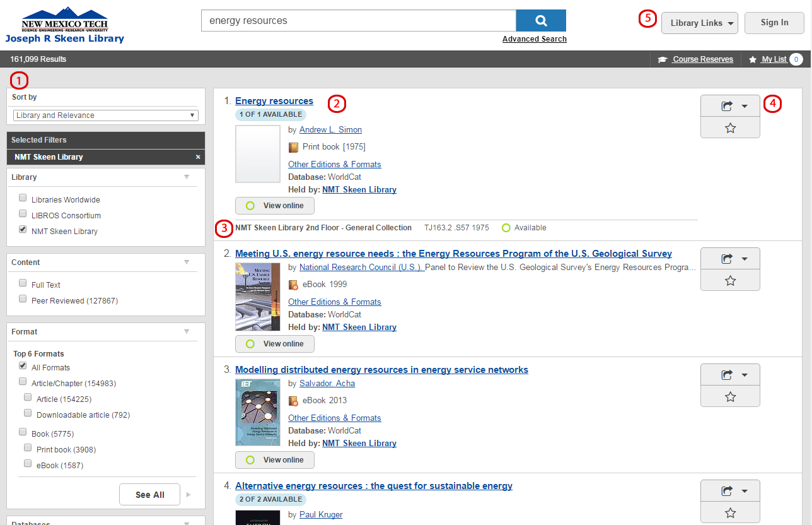This screenshot has width=812, height=525.
Task: Open My List link
Action: click(x=774, y=59)
